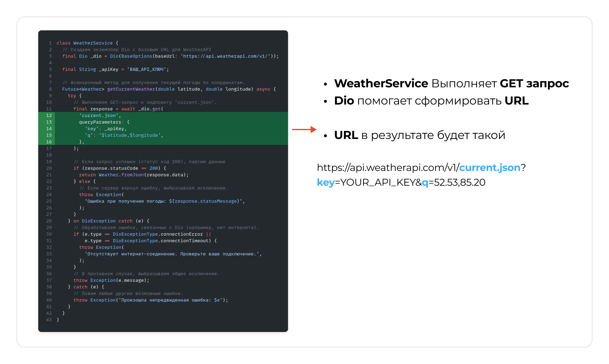Screen dimensions: 609x364
Task: Click 'queryParameters' on highlighted line 13
Action: point(100,122)
